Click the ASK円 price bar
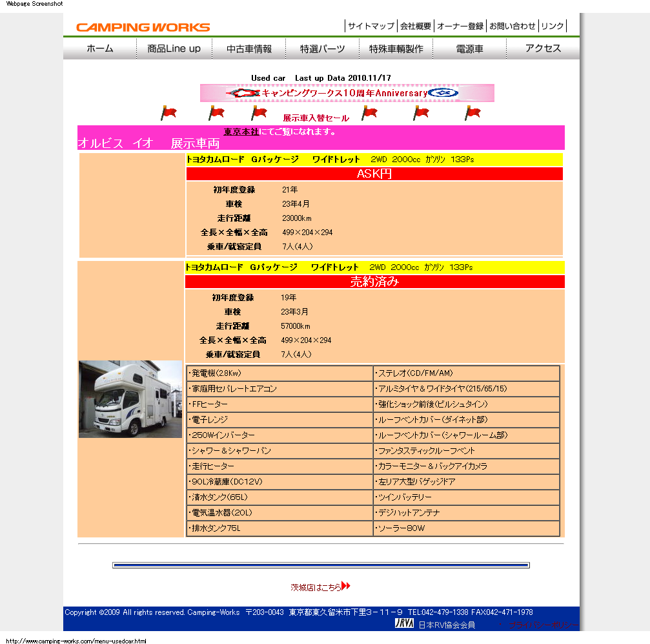Screen dimensions: 650x644 pyautogui.click(x=374, y=174)
